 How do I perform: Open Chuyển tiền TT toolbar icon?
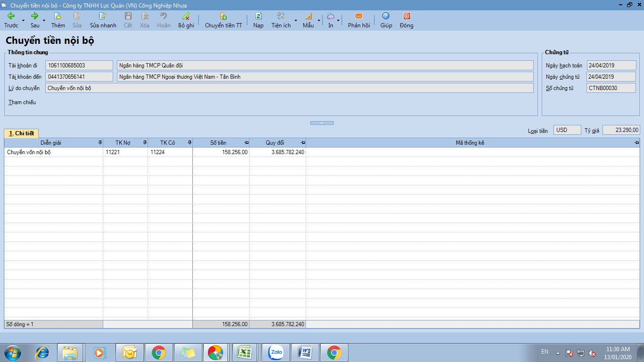click(223, 16)
